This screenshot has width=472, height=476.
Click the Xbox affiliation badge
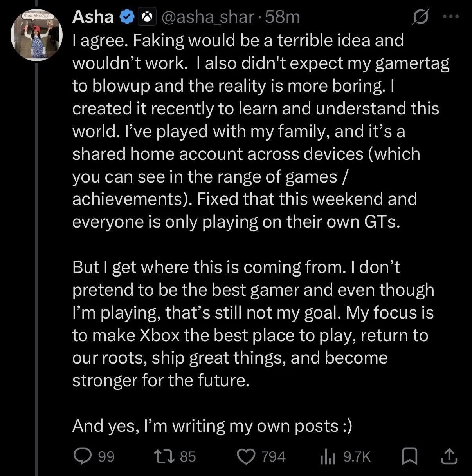point(147,17)
